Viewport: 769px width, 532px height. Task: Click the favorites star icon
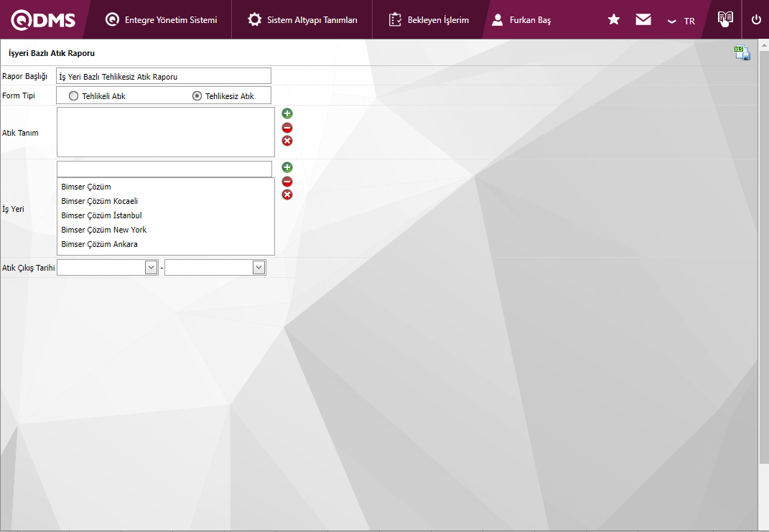613,19
